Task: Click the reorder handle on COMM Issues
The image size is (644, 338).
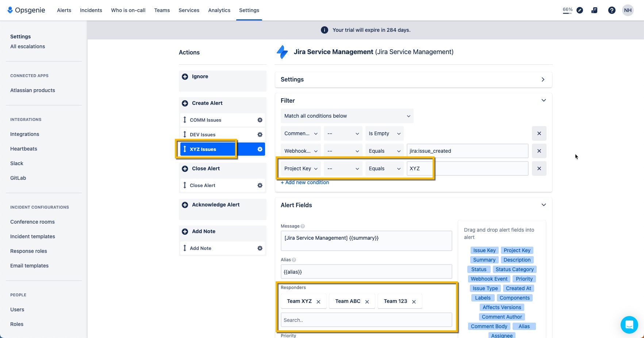Action: (185, 120)
